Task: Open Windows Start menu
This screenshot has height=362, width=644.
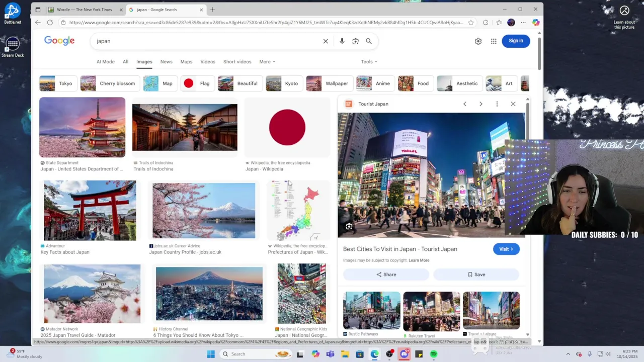Action: coord(211,354)
